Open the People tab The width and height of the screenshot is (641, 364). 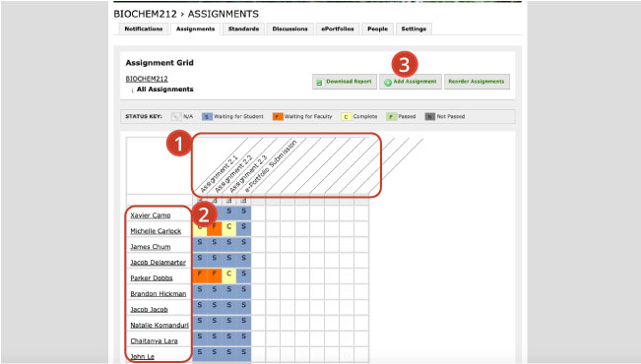point(377,29)
